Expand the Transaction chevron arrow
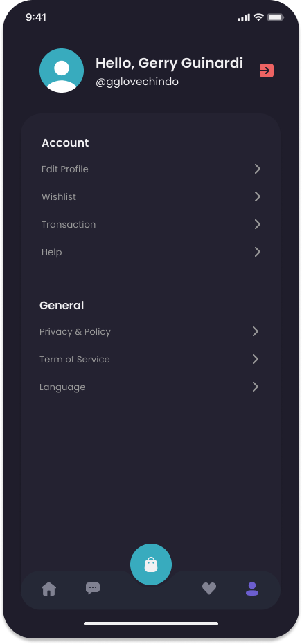The image size is (302, 644). (x=258, y=224)
